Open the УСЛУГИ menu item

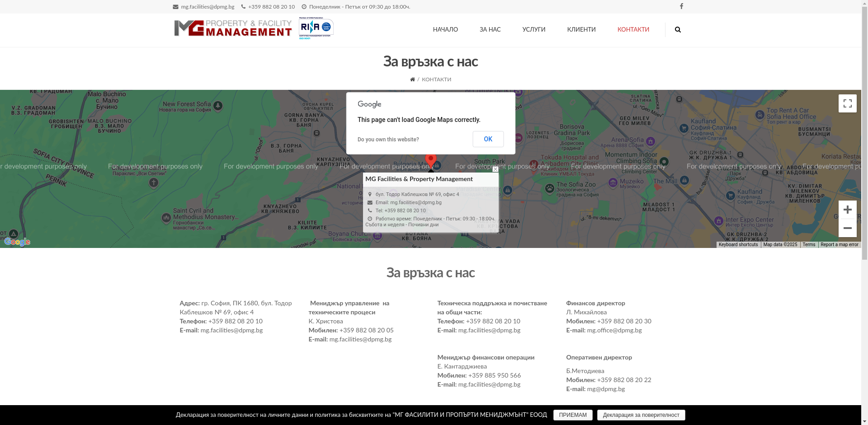coord(533,29)
